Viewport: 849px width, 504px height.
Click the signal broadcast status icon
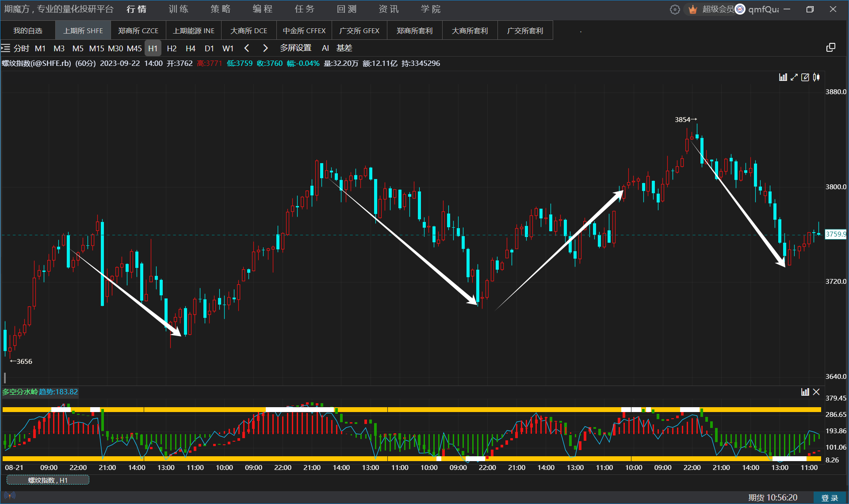tap(10, 496)
